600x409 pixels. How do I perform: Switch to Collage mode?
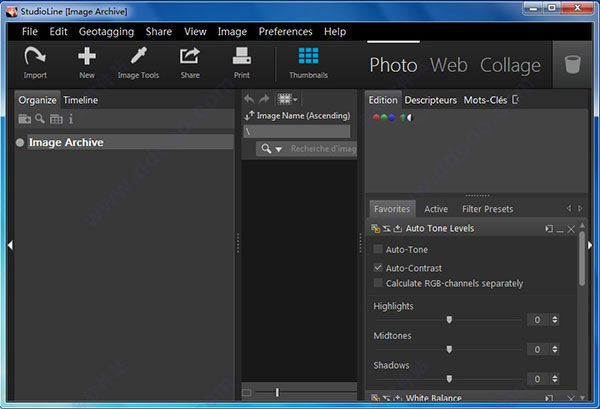(510, 65)
